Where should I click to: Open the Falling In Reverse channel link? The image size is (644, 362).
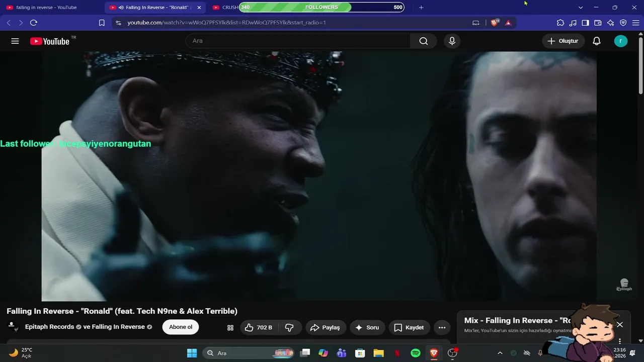[118, 327]
